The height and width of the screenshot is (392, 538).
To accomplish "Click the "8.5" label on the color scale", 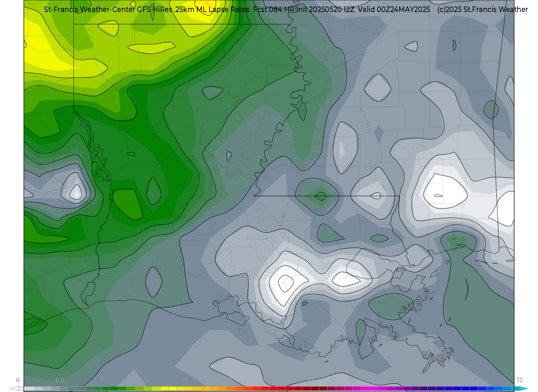I will tap(227, 380).
